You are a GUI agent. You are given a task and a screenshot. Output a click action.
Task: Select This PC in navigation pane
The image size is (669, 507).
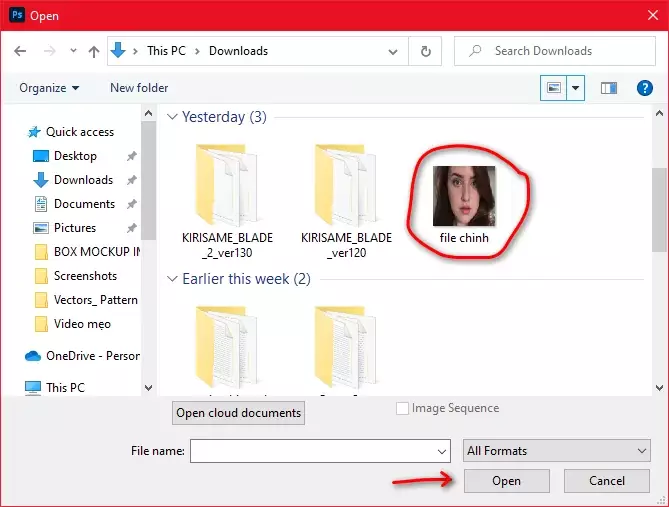click(55, 388)
